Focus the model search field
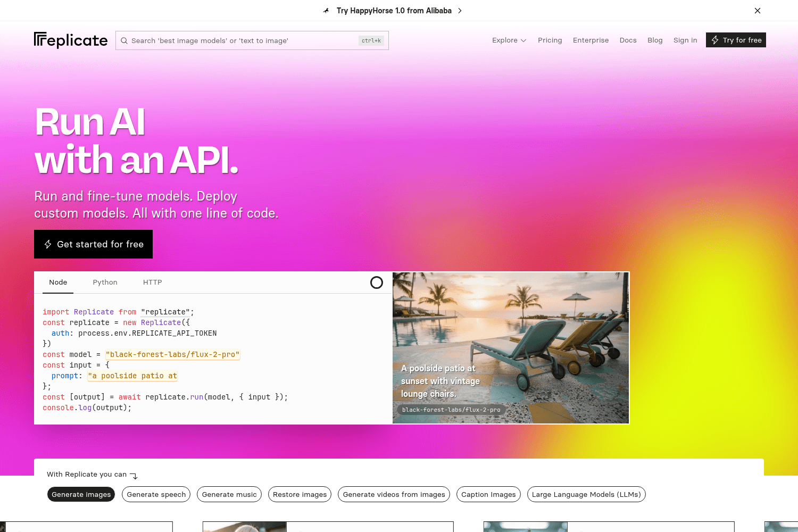The height and width of the screenshot is (532, 798). pyautogui.click(x=252, y=40)
